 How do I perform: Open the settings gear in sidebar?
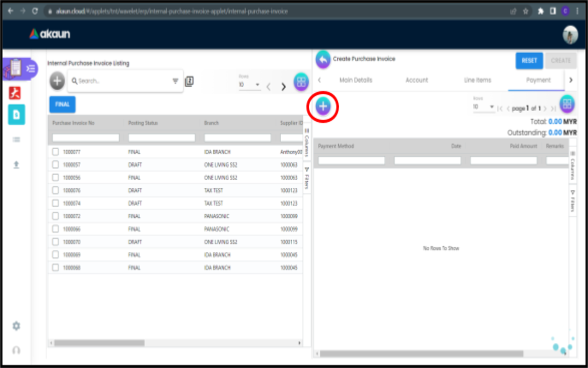pos(16,326)
